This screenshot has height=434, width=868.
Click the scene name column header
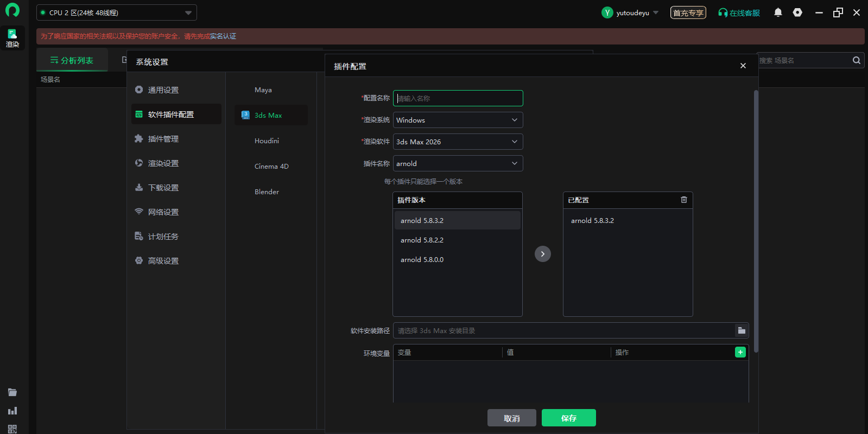click(50, 79)
